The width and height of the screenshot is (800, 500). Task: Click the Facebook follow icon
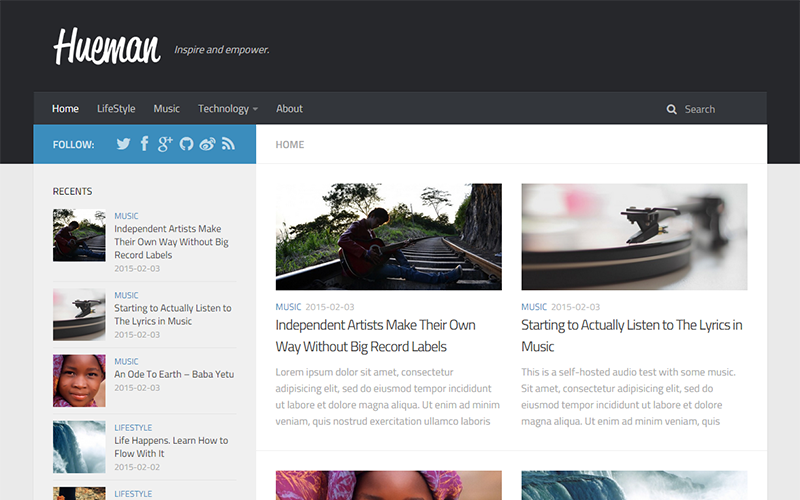click(x=145, y=144)
